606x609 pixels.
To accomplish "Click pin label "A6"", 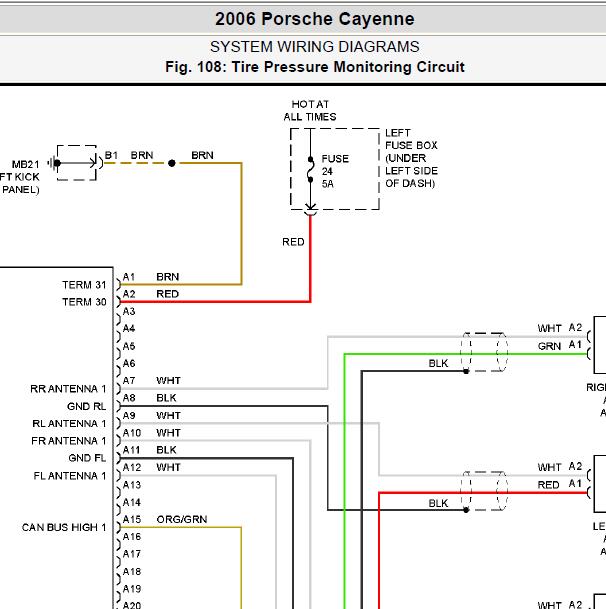I will [x=129, y=364].
